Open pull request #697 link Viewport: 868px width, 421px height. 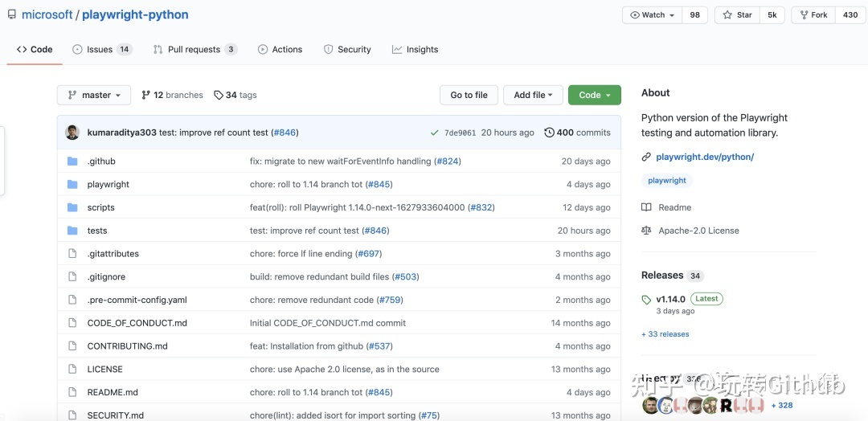point(368,253)
